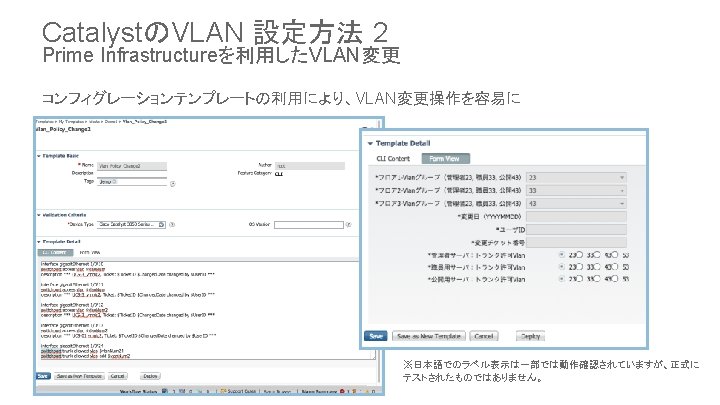This screenshot has width=720, height=405.
Task: Click Save as New Template in Form View window
Action: pos(429,336)
